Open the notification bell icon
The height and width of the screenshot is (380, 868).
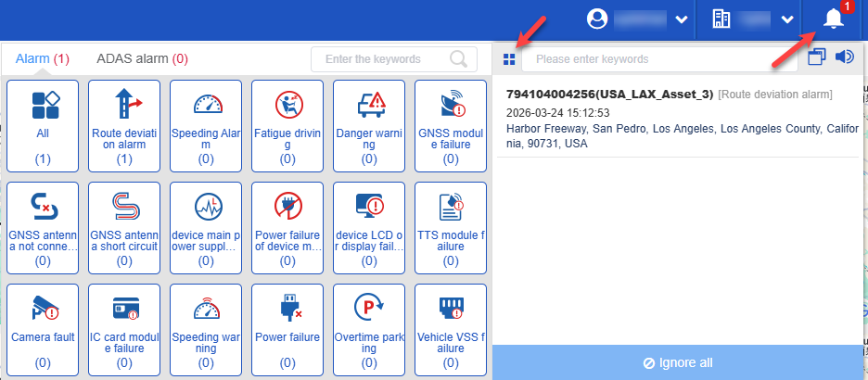[832, 19]
